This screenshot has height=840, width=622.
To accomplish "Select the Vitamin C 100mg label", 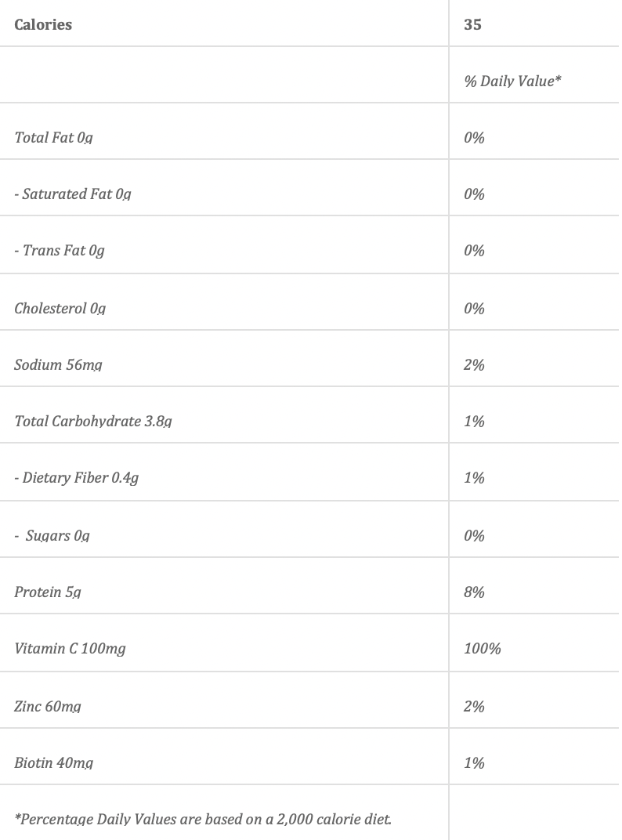I will tap(70, 649).
